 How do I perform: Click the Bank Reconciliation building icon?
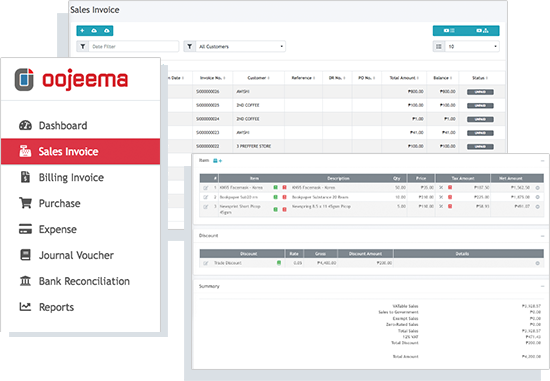25,281
